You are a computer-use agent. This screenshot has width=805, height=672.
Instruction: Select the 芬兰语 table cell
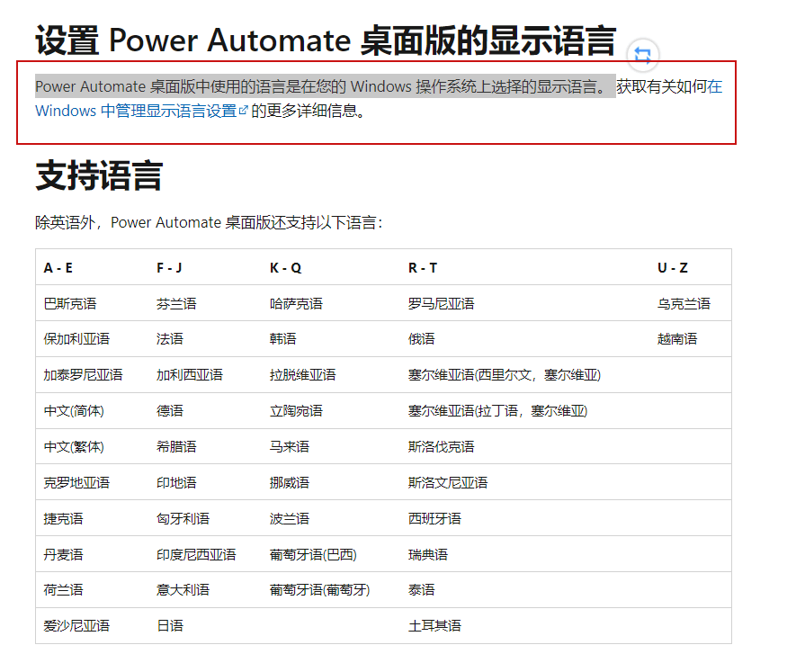[x=176, y=303]
